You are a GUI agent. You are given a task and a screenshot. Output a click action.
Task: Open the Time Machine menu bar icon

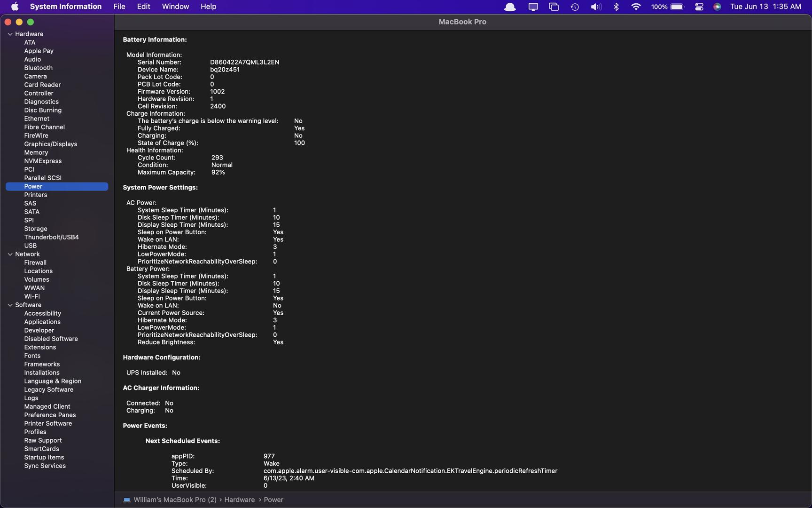click(x=575, y=7)
